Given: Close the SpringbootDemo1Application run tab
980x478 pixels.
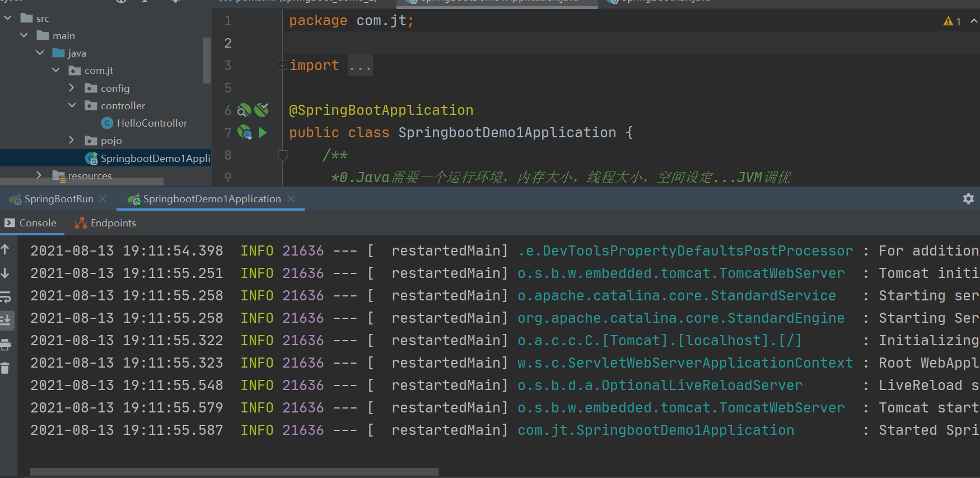Looking at the screenshot, I should tap(291, 199).
